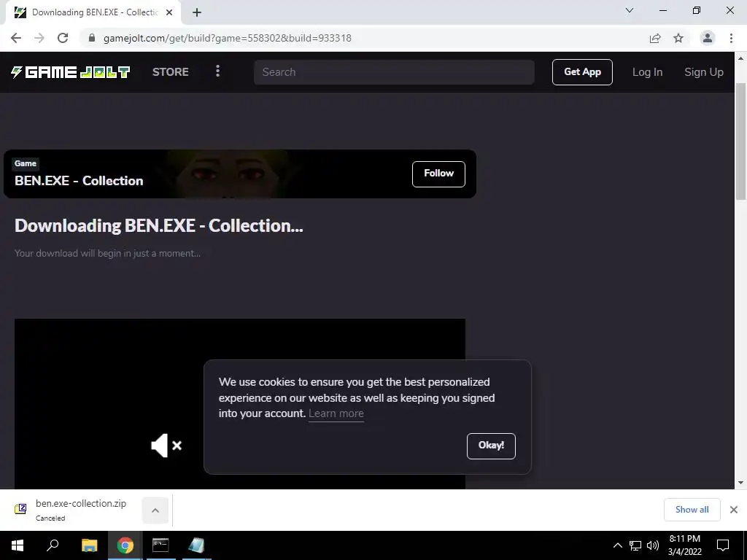
Task: Open Windows taskbar search
Action: click(53, 545)
